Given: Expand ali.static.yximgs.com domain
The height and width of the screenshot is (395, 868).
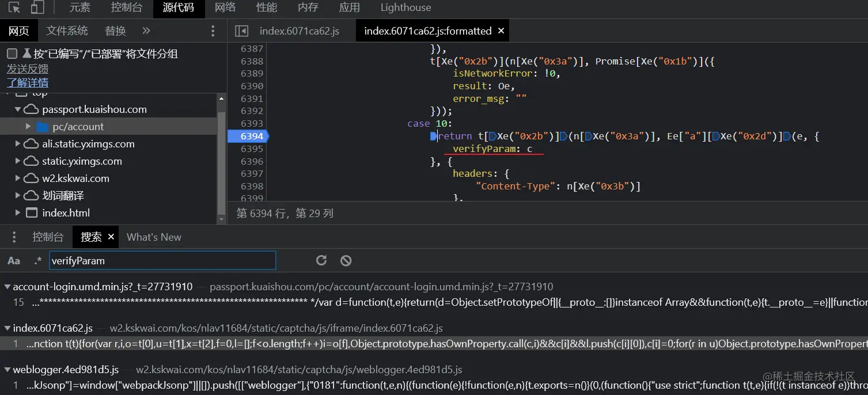Looking at the screenshot, I should 18,144.
